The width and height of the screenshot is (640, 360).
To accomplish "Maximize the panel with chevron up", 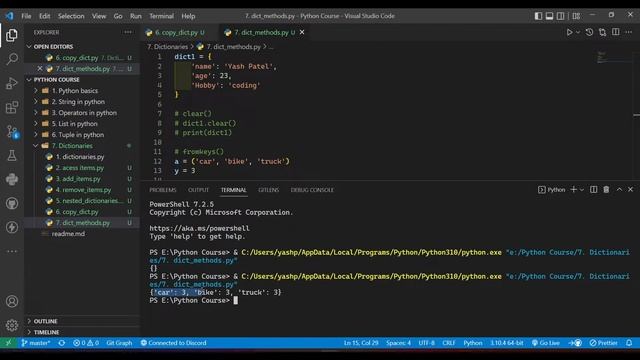I will click(x=619, y=190).
